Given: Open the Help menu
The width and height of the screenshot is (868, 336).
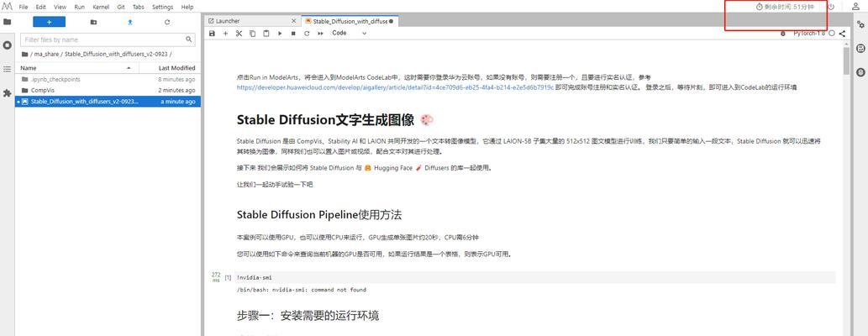Looking at the screenshot, I should click(x=187, y=8).
